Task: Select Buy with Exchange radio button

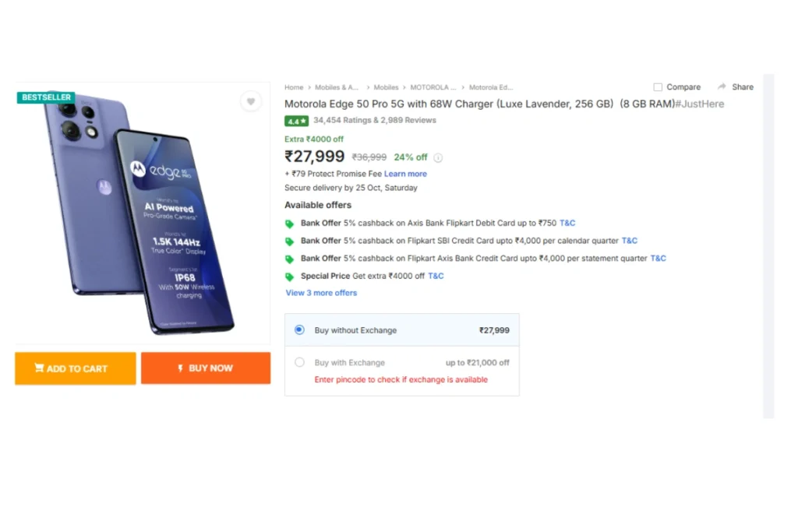Action: tap(299, 362)
